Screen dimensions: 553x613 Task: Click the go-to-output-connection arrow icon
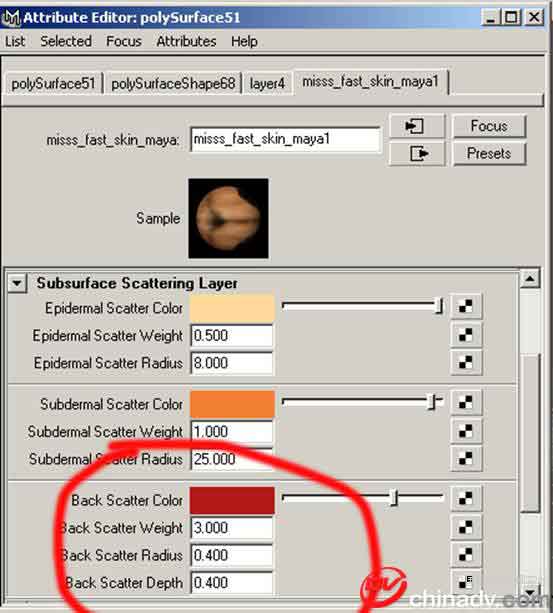click(x=417, y=154)
